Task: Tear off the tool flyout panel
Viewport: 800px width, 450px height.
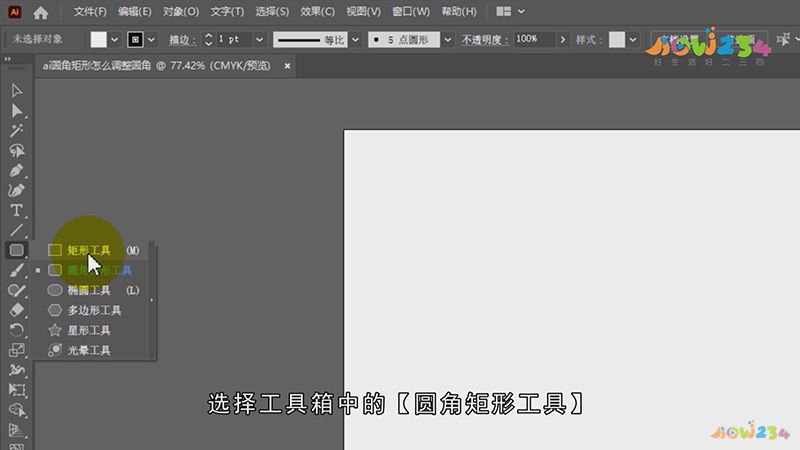Action: [152, 300]
